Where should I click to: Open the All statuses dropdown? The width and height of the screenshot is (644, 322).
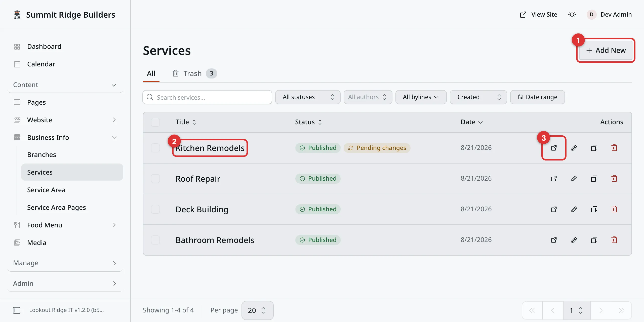click(x=308, y=97)
